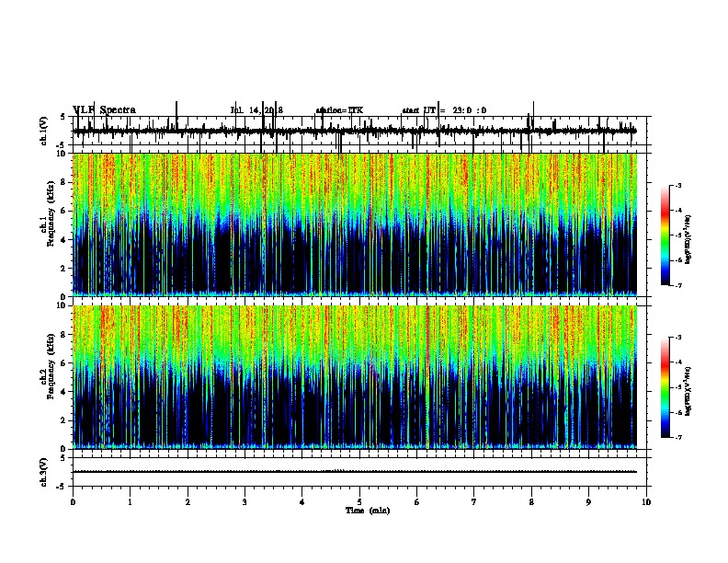Screen dimensions: 728x563
Task: Click the ch.1 voltage waveform trace panel
Action: [x=359, y=131]
